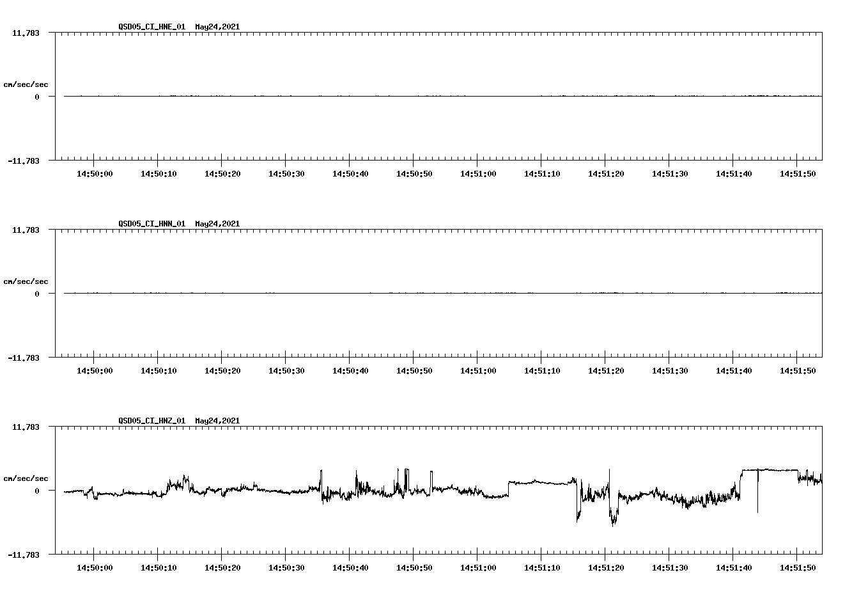Click the QSD05_CI_HNZ_01 channel label
This screenshot has height=591, width=868.
pyautogui.click(x=152, y=421)
